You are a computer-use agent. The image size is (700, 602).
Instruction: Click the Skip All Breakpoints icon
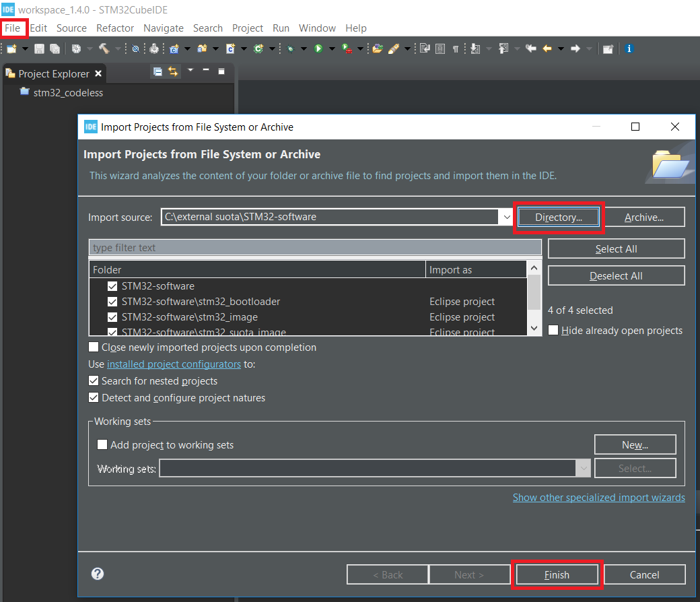(x=136, y=48)
